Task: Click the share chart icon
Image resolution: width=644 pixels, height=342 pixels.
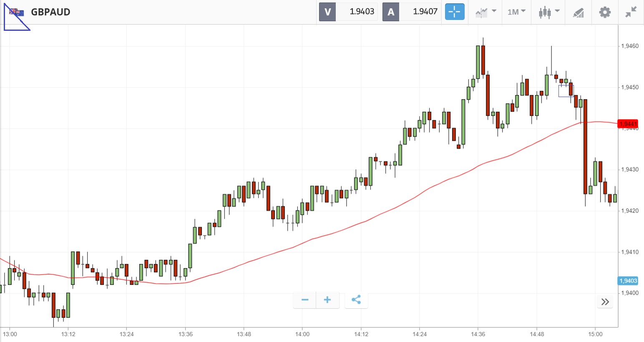Action: 356,300
